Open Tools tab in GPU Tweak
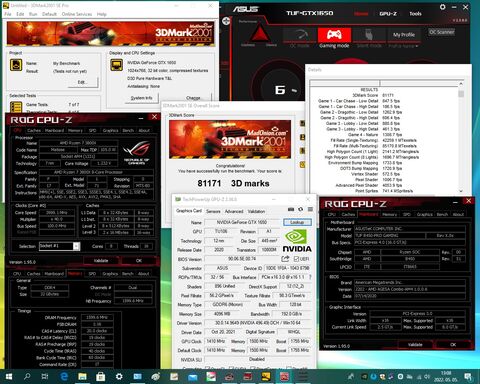 pos(415,14)
